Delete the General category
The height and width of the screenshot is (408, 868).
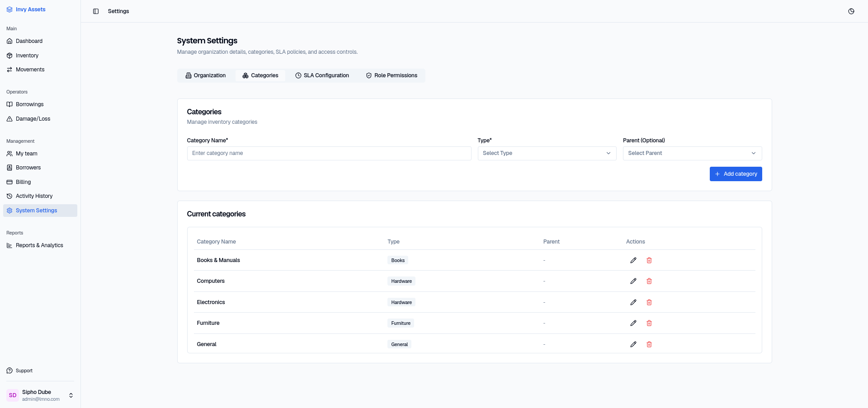649,344
